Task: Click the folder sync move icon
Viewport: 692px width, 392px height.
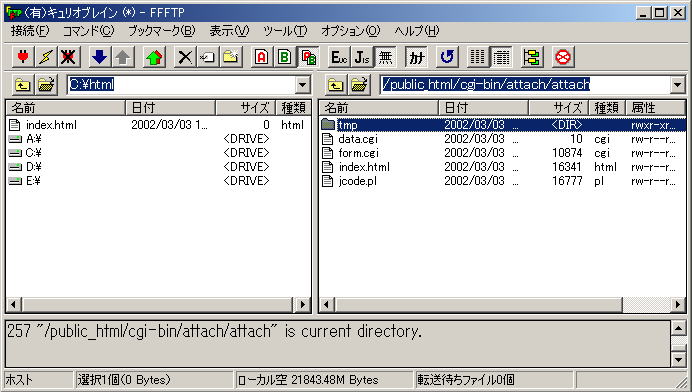Action: click(532, 57)
